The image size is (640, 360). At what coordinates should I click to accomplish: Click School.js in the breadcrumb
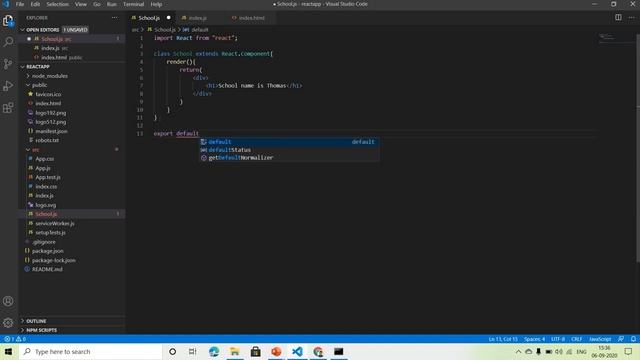pyautogui.click(x=165, y=30)
